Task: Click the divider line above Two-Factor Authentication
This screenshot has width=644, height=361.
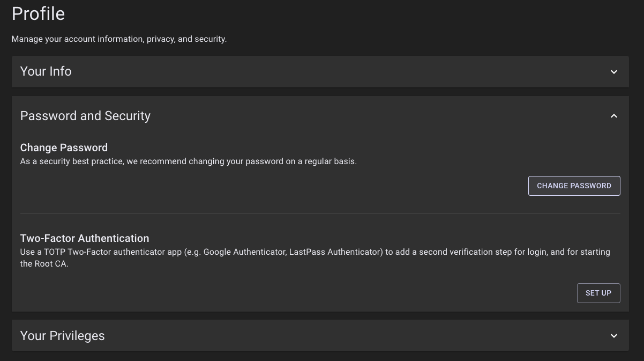Action: tap(320, 213)
